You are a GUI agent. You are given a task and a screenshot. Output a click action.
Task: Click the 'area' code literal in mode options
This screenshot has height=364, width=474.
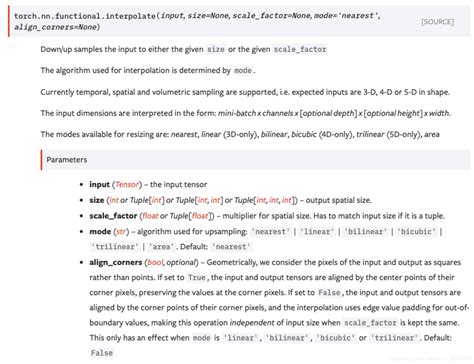[x=161, y=247]
